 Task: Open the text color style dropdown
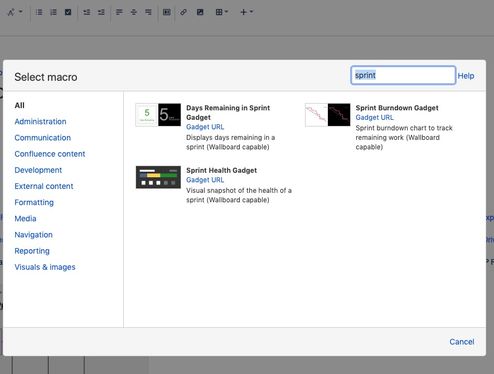(15, 12)
